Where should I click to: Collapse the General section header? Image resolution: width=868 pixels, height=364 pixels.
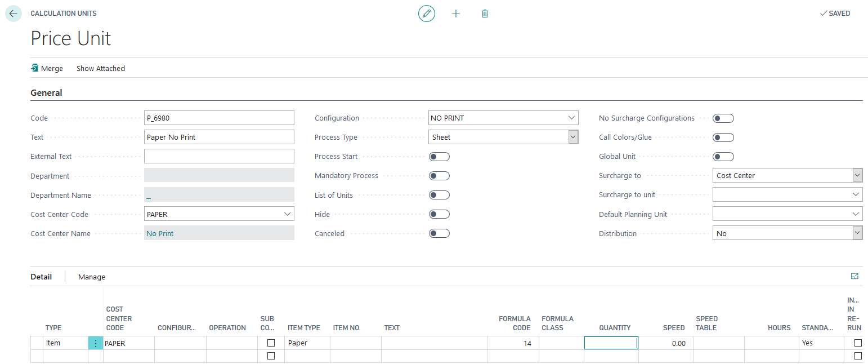tap(46, 92)
